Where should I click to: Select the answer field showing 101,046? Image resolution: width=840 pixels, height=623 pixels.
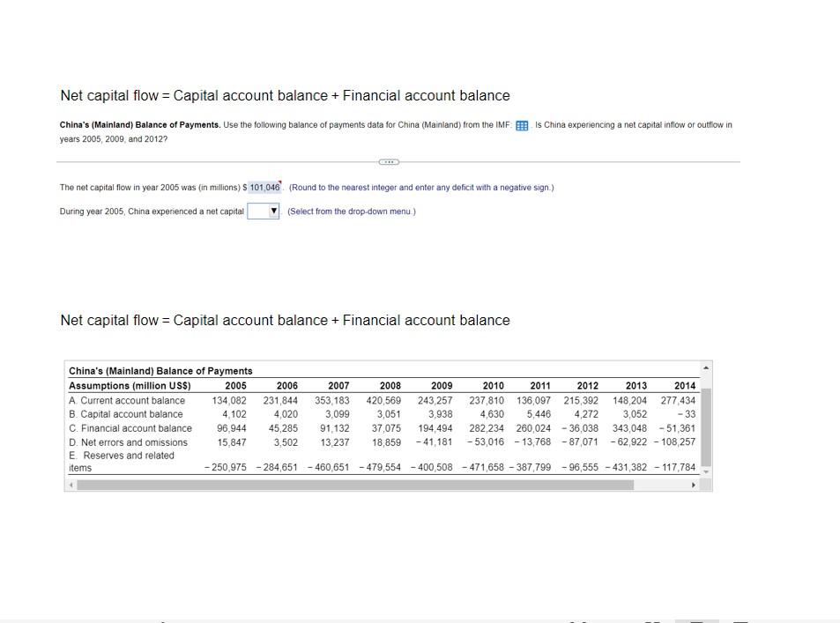[264, 187]
